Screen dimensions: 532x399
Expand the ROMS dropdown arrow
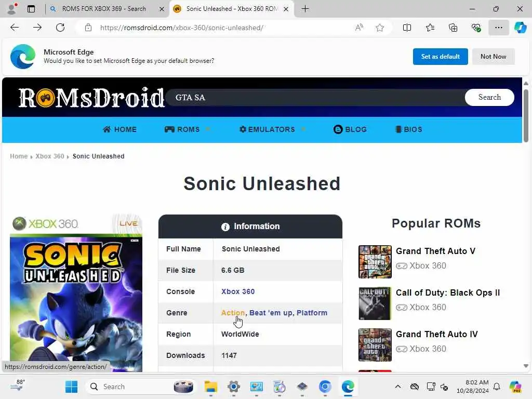point(208,129)
